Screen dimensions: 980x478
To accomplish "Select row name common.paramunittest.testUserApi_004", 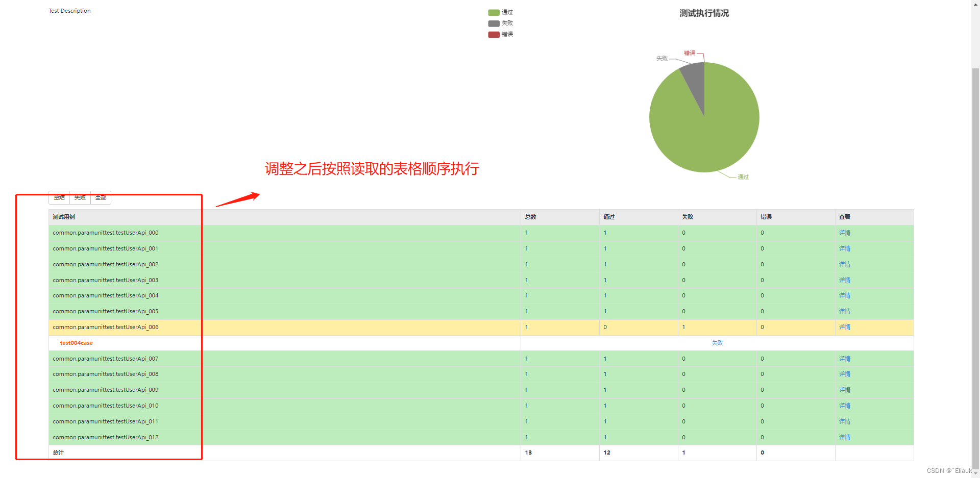I will [106, 295].
